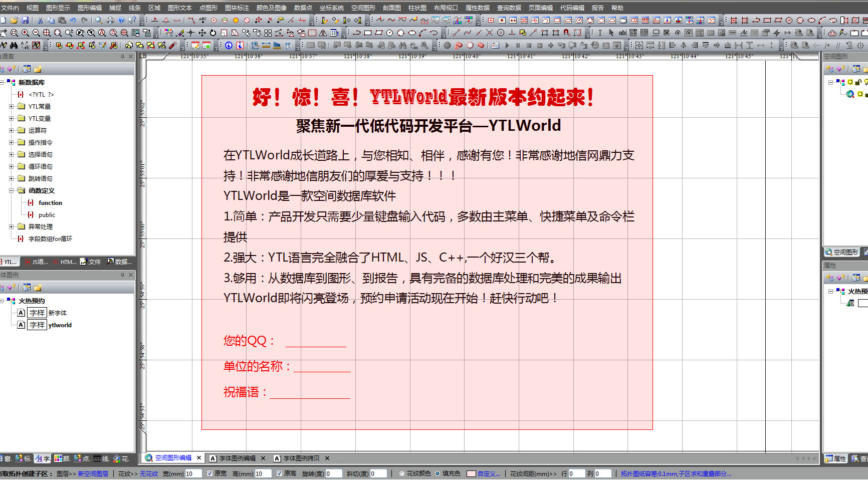Close the 空间图形编辑 tab
Viewport: 868px width, 483px height.
pos(199,458)
